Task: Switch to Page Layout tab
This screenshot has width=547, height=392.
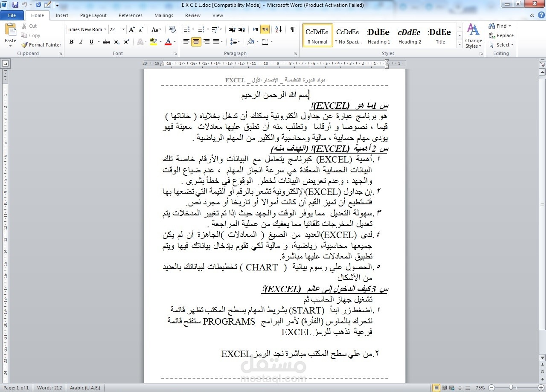Action: [93, 15]
